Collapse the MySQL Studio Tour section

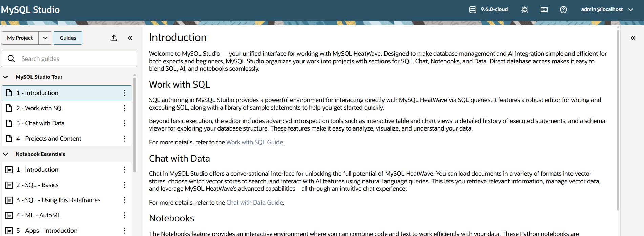pyautogui.click(x=6, y=77)
